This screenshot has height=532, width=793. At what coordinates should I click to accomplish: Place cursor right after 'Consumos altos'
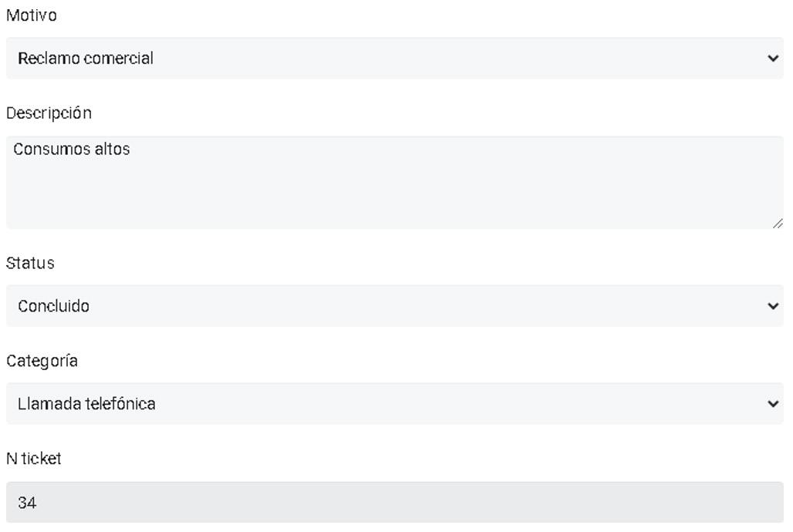pos(131,150)
